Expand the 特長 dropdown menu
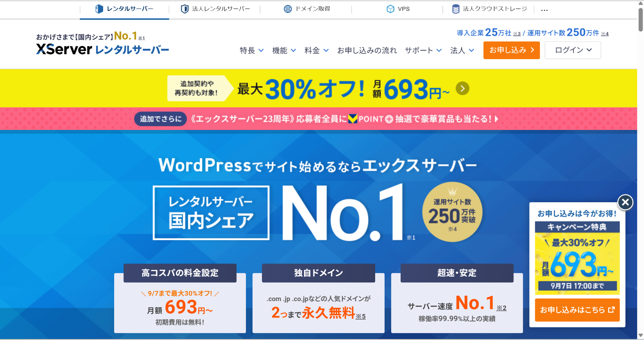 [x=252, y=50]
